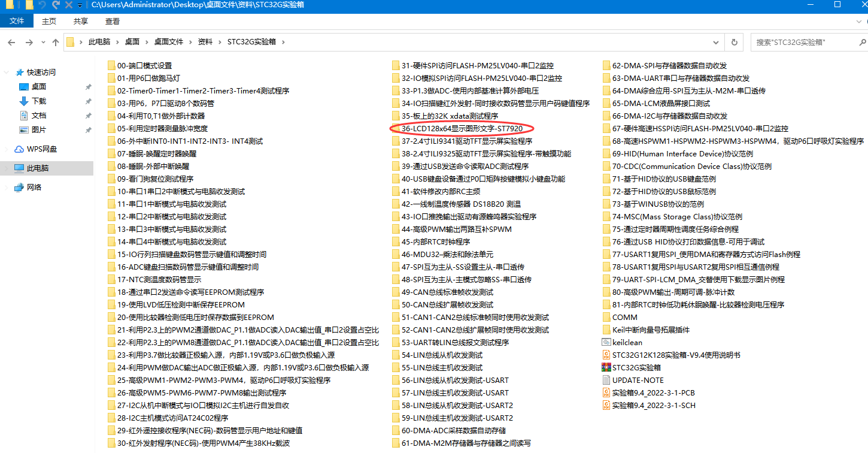Expand the 此电脑 tree node

(7, 168)
